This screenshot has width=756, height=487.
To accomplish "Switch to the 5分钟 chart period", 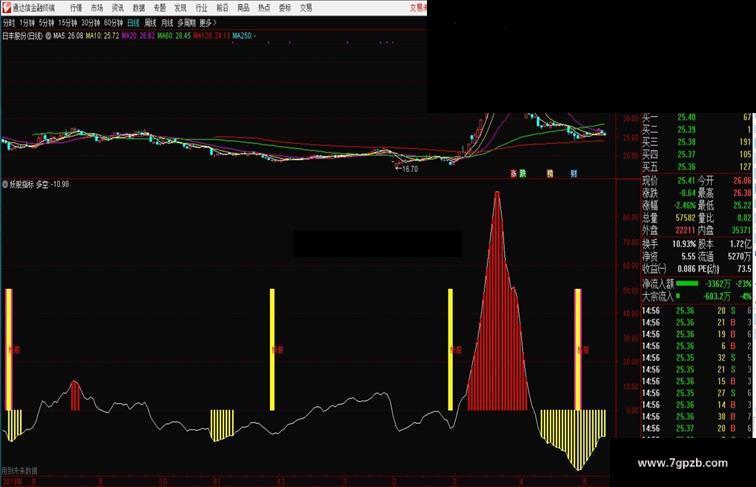I will [x=47, y=23].
